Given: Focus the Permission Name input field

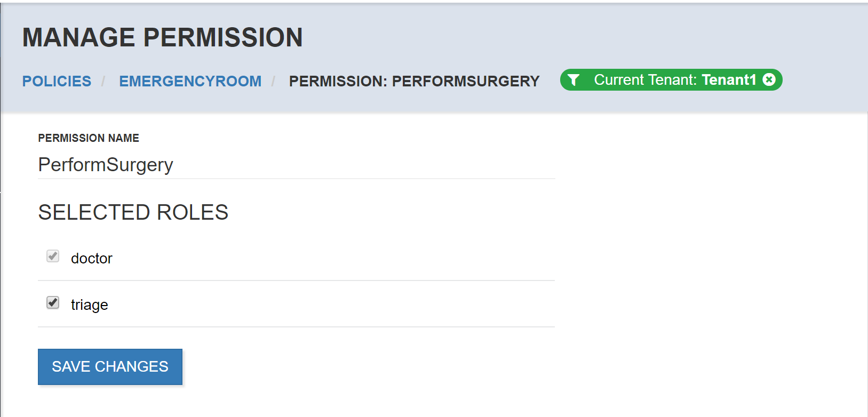Looking at the screenshot, I should pos(297,165).
